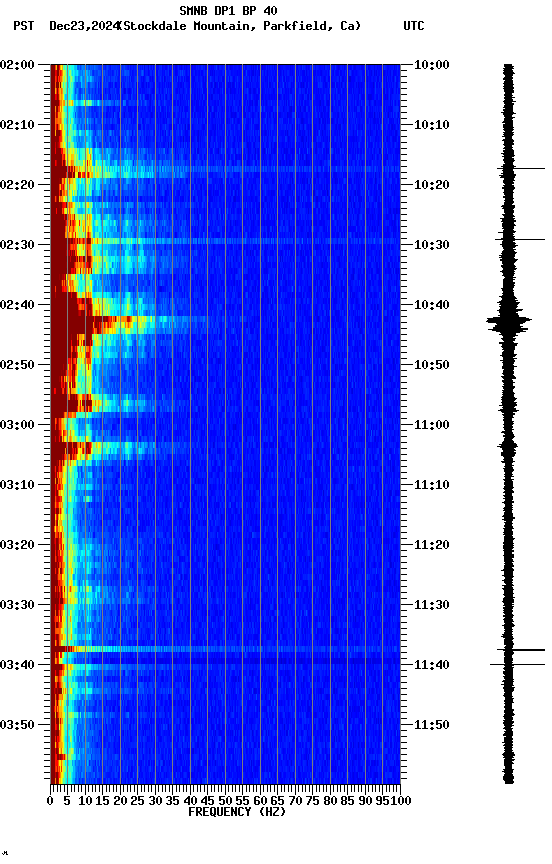Viewport: 552px width, 864px height.
Task: Click the UTC timezone label
Action: click(x=414, y=26)
